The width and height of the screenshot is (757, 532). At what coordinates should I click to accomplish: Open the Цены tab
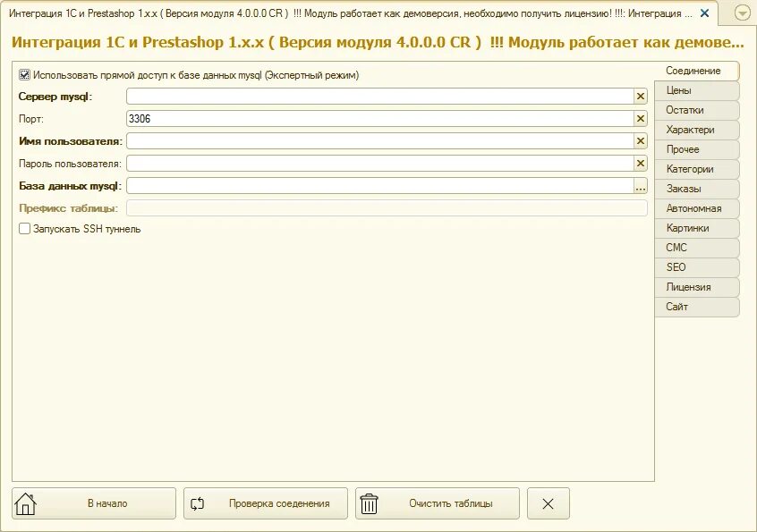coord(697,90)
